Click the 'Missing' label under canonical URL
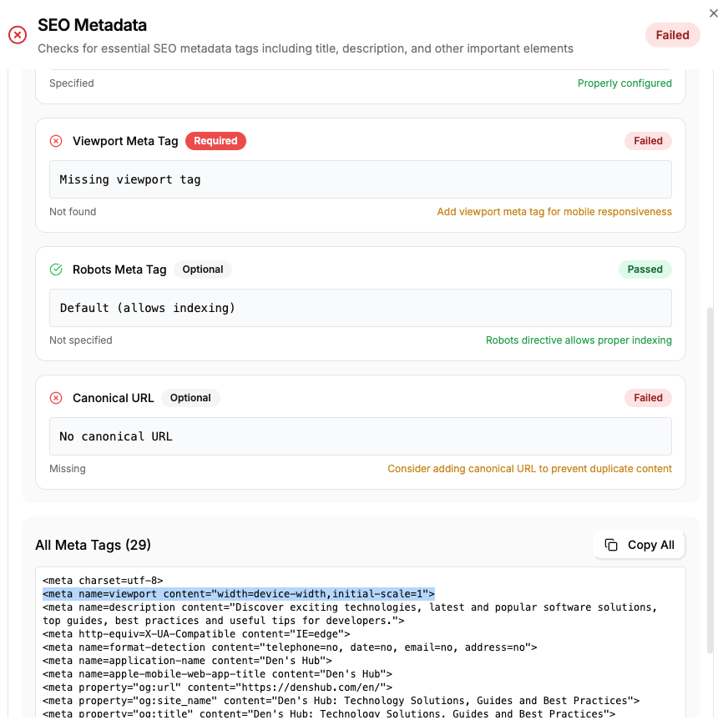 pyautogui.click(x=68, y=469)
